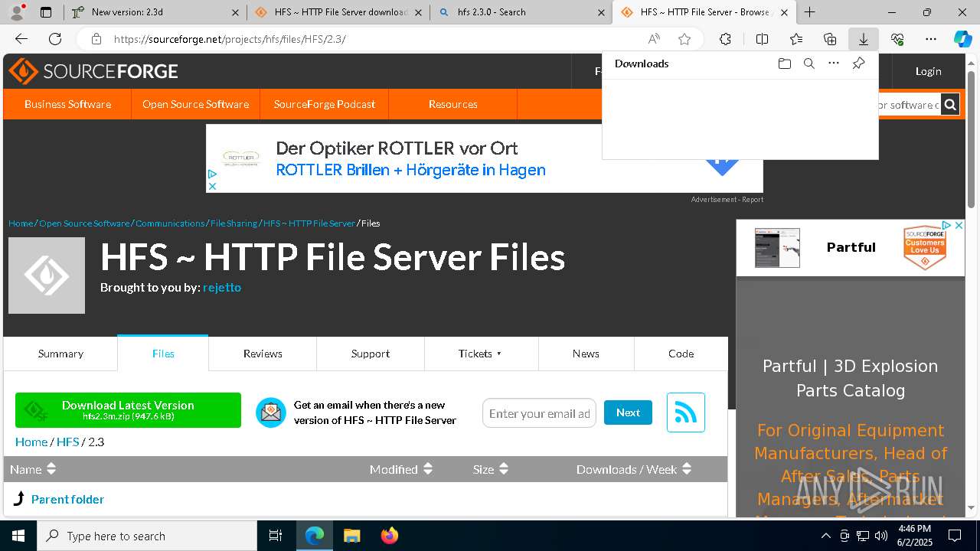The height and width of the screenshot is (551, 980).
Task: Open File Sharing breadcrumb link
Action: [234, 223]
